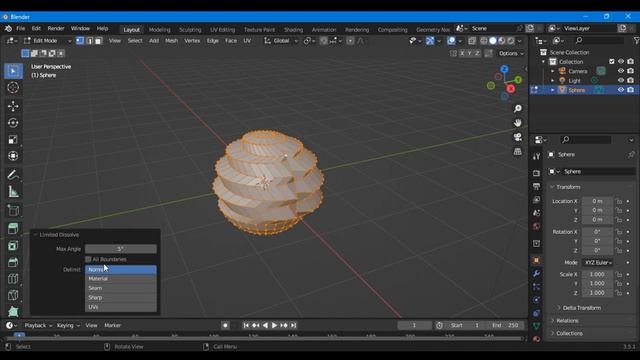Choose Sharp in Delimit list
The width and height of the screenshot is (640, 360).
coord(121,298)
